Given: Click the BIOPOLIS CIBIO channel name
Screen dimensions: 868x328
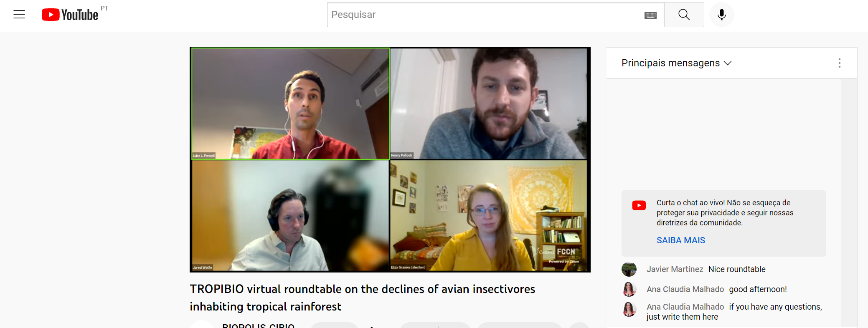Looking at the screenshot, I should pyautogui.click(x=258, y=325).
